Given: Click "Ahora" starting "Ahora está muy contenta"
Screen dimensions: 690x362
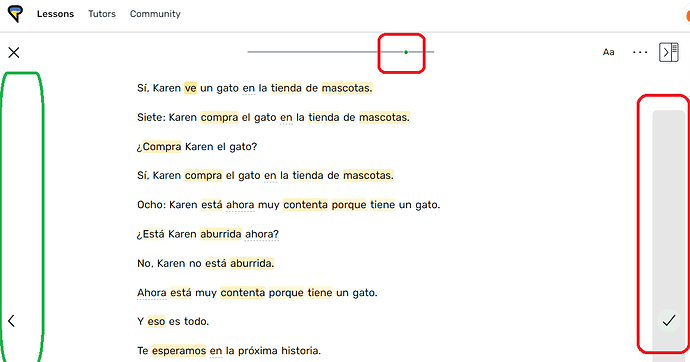Looking at the screenshot, I should (152, 293).
